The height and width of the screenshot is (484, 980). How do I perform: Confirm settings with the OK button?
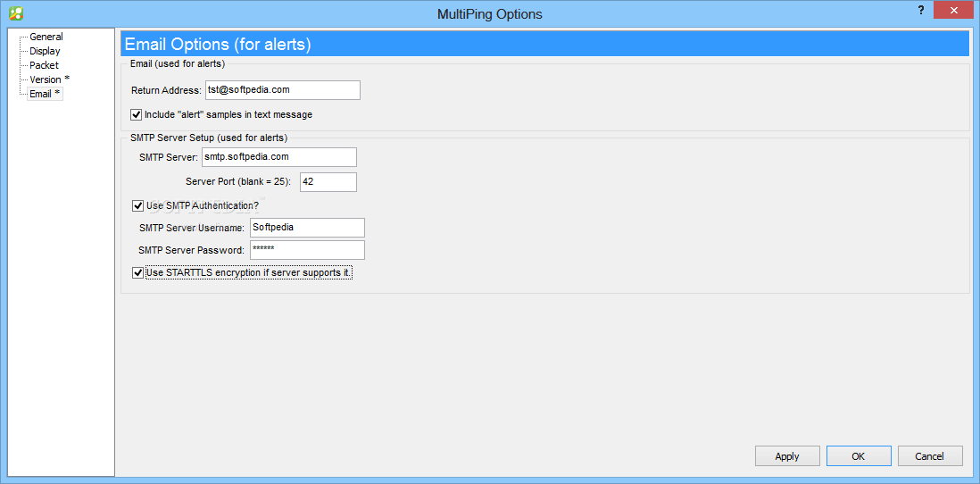pyautogui.click(x=858, y=455)
